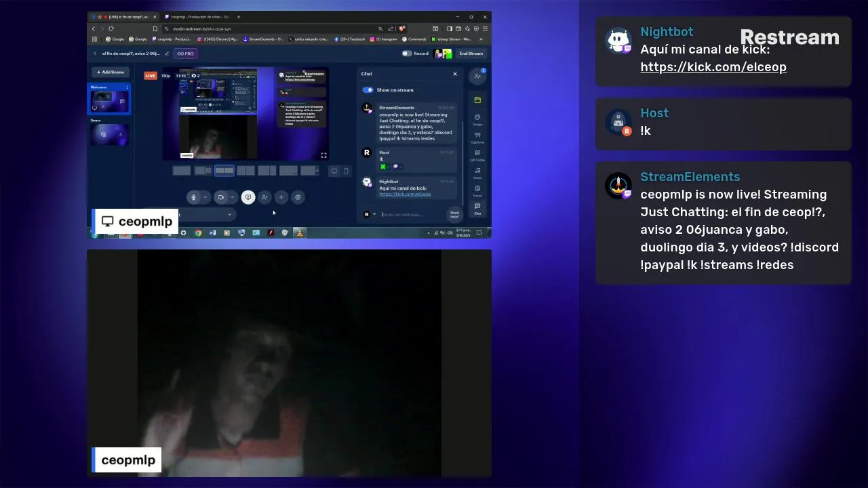This screenshot has width=868, height=488.
Task: Open the Design panel in Restream sidebar
Action: point(477,119)
